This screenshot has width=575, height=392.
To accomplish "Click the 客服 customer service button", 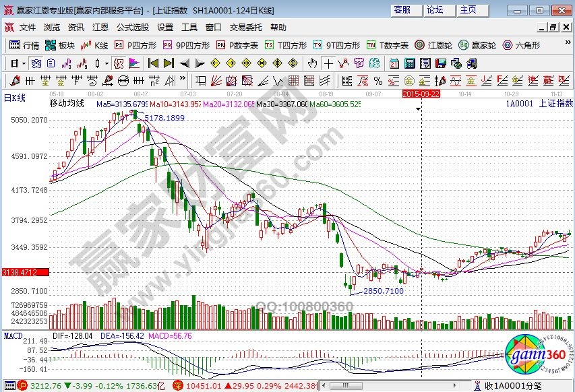I will click(402, 10).
